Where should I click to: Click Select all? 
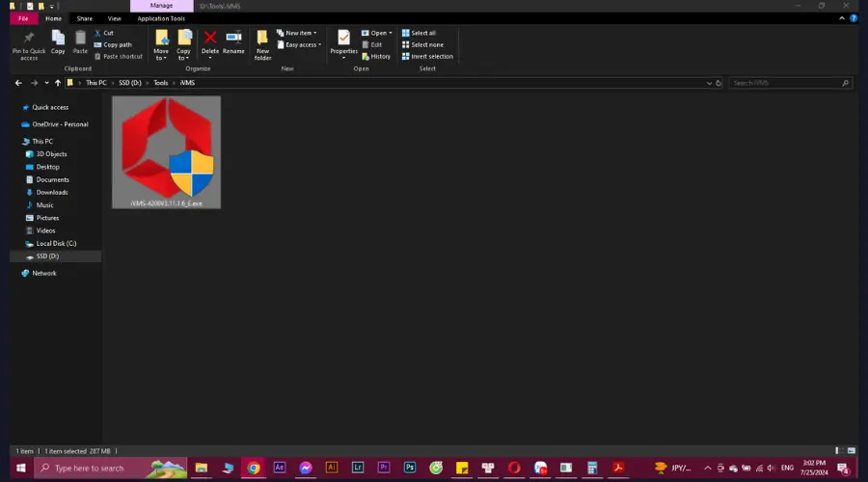tap(420, 33)
